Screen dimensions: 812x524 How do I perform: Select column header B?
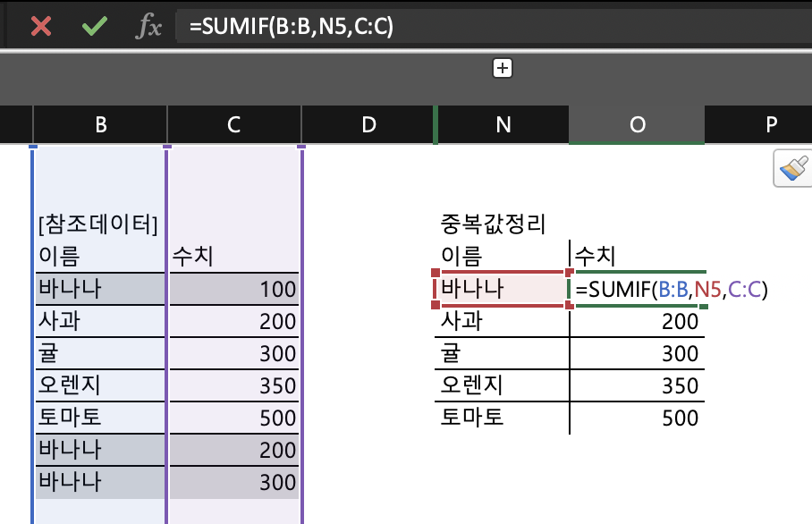[x=99, y=125]
